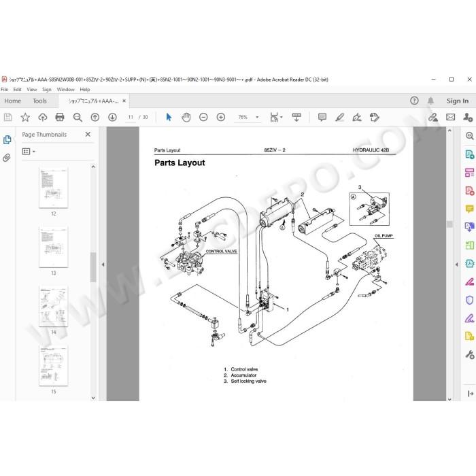This screenshot has width=476, height=476.
Task: Share with others person icon
Action: 468,117
